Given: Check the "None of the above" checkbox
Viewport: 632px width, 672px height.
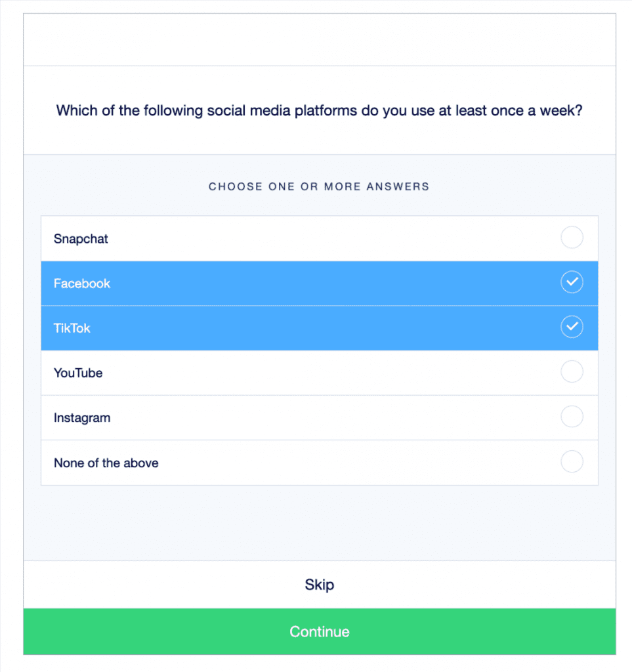Looking at the screenshot, I should pos(572,461).
